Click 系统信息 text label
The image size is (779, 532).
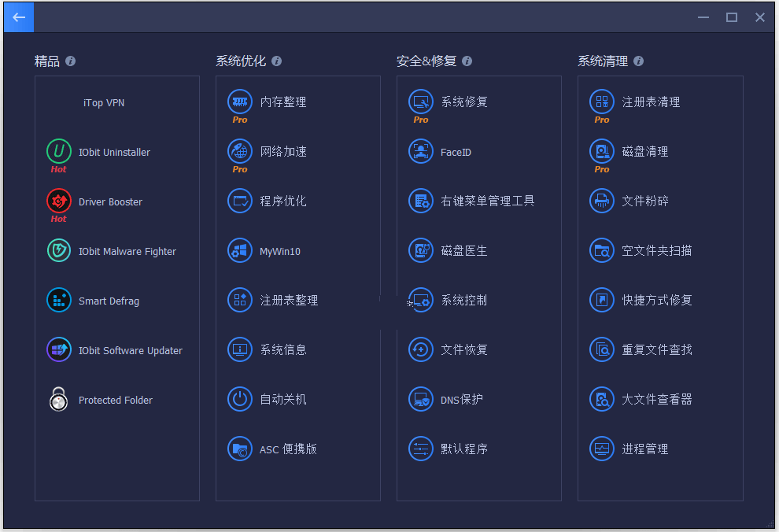(x=283, y=349)
